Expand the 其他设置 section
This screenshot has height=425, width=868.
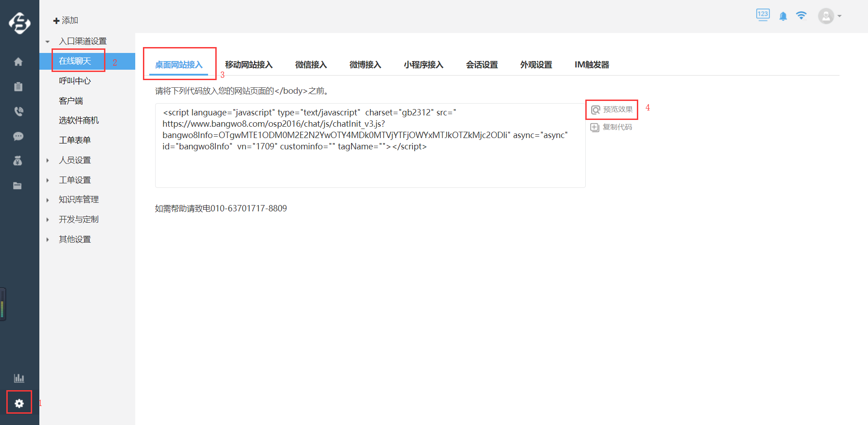[x=47, y=239]
